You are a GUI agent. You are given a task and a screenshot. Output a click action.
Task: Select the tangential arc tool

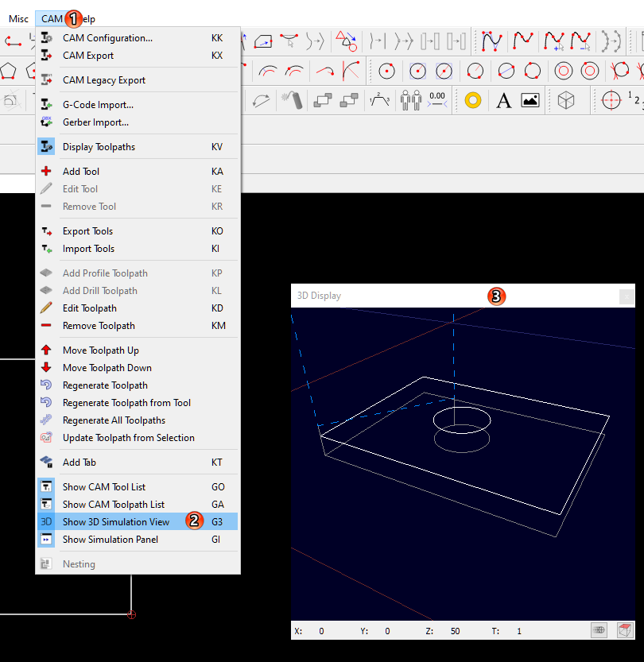pos(324,71)
